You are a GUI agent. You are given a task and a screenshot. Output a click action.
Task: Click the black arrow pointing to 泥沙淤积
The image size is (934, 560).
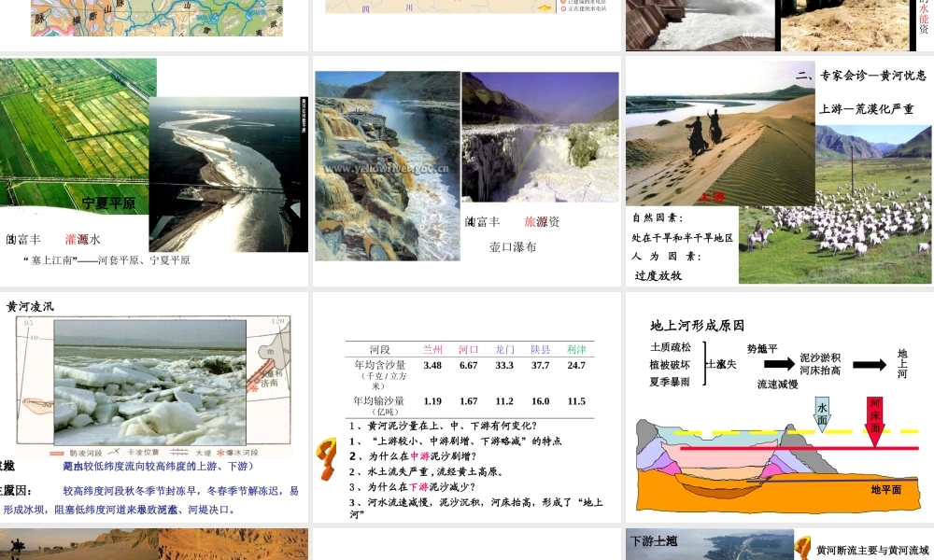coord(779,364)
